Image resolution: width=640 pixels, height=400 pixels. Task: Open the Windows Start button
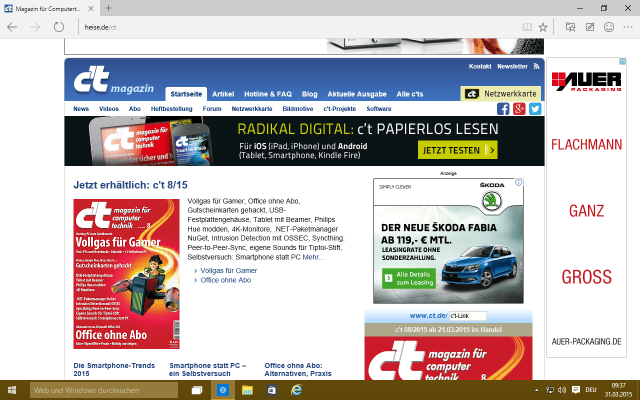[x=11, y=390]
